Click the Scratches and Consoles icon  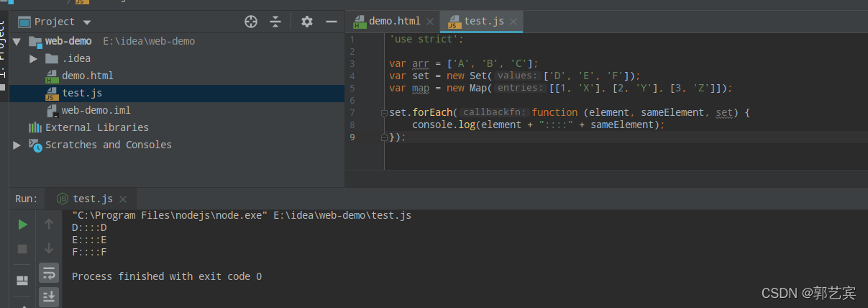pos(35,145)
